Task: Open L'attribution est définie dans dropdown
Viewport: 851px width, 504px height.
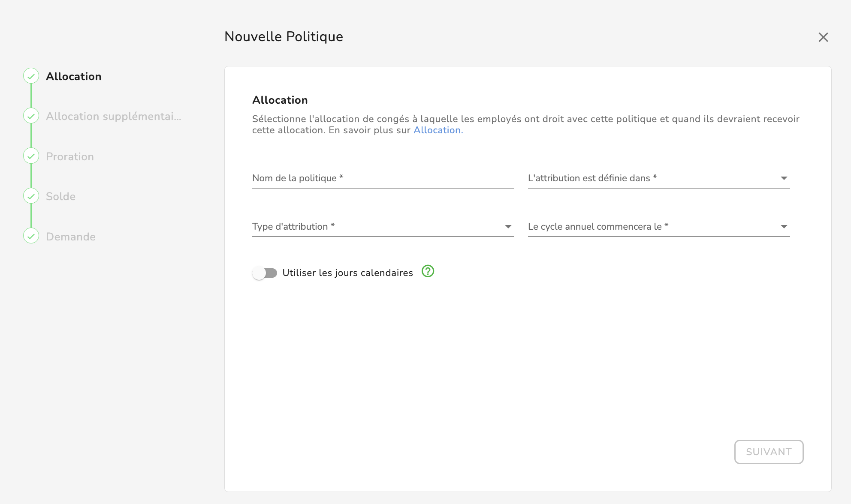Action: pyautogui.click(x=658, y=178)
